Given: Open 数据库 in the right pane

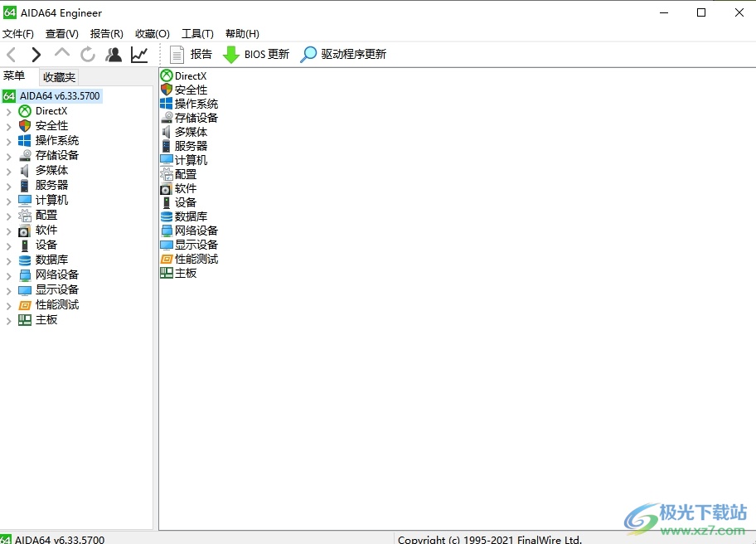Looking at the screenshot, I should pos(184,216).
